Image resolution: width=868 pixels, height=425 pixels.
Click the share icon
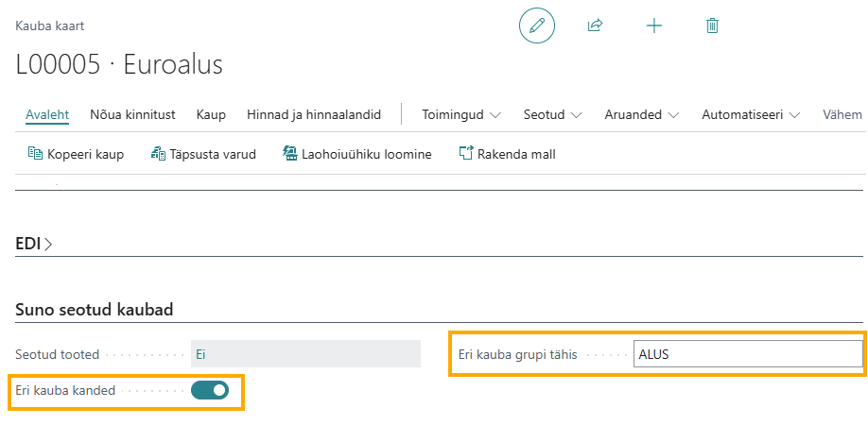(x=595, y=25)
